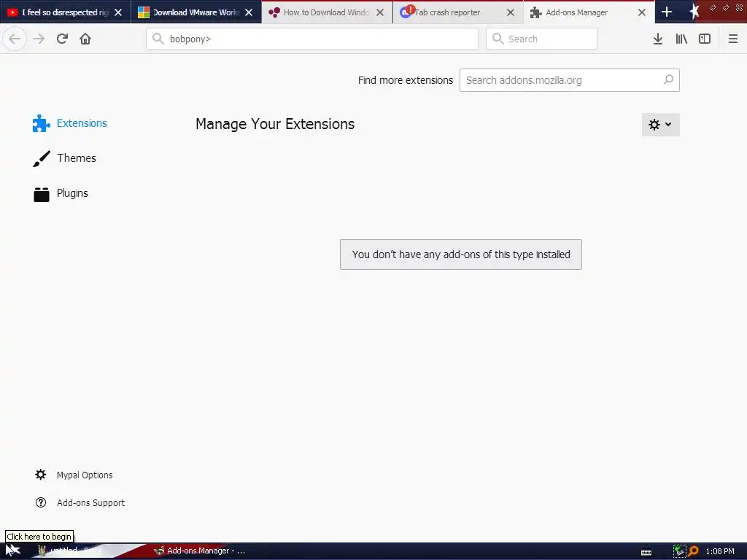Click the question mark icon beside Add-ons Support
Image resolution: width=747 pixels, height=560 pixels.
click(41, 502)
